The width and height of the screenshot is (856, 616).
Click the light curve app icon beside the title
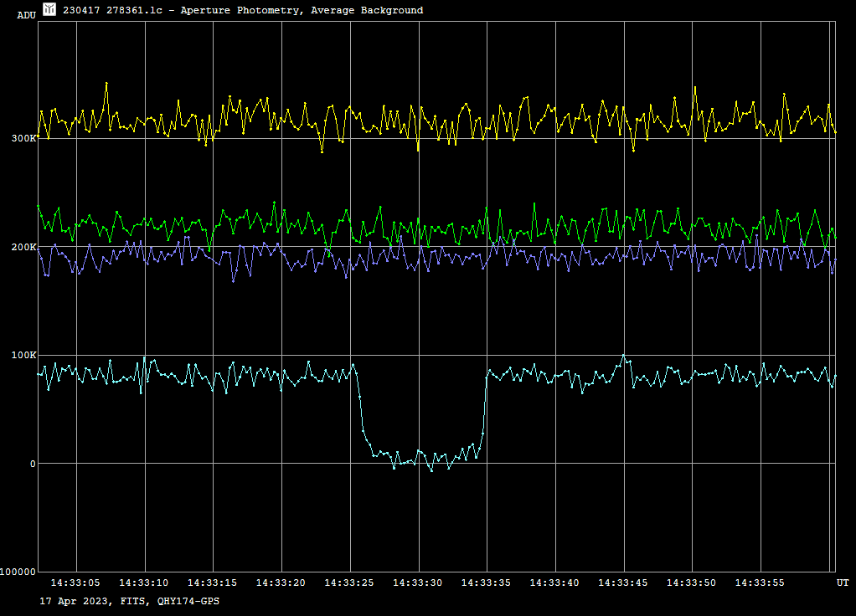tap(49, 9)
